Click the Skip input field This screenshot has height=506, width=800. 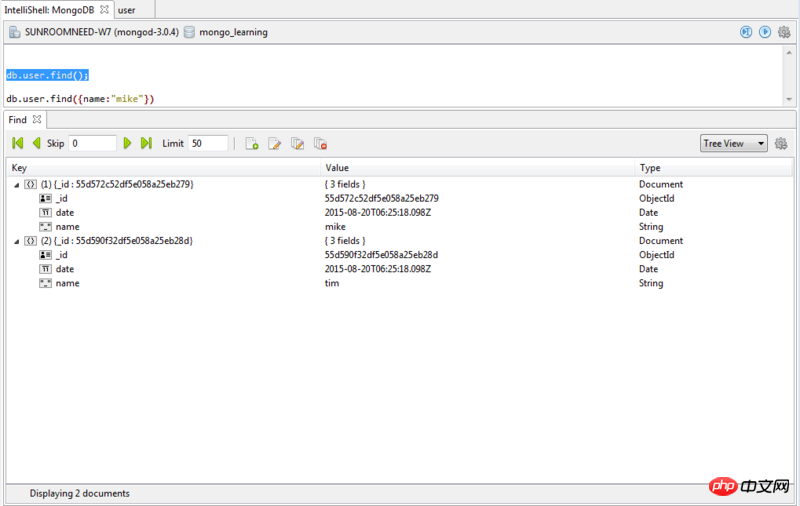(x=92, y=143)
